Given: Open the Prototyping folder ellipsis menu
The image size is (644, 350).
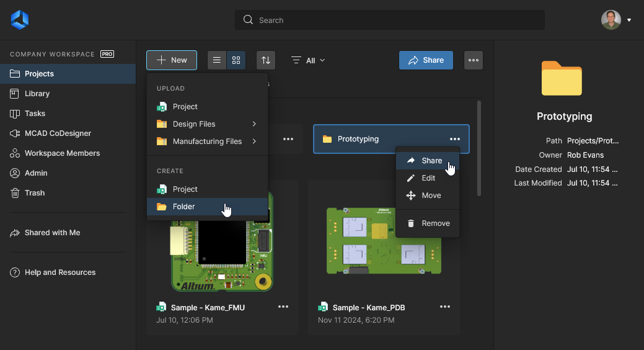Looking at the screenshot, I should [x=455, y=139].
